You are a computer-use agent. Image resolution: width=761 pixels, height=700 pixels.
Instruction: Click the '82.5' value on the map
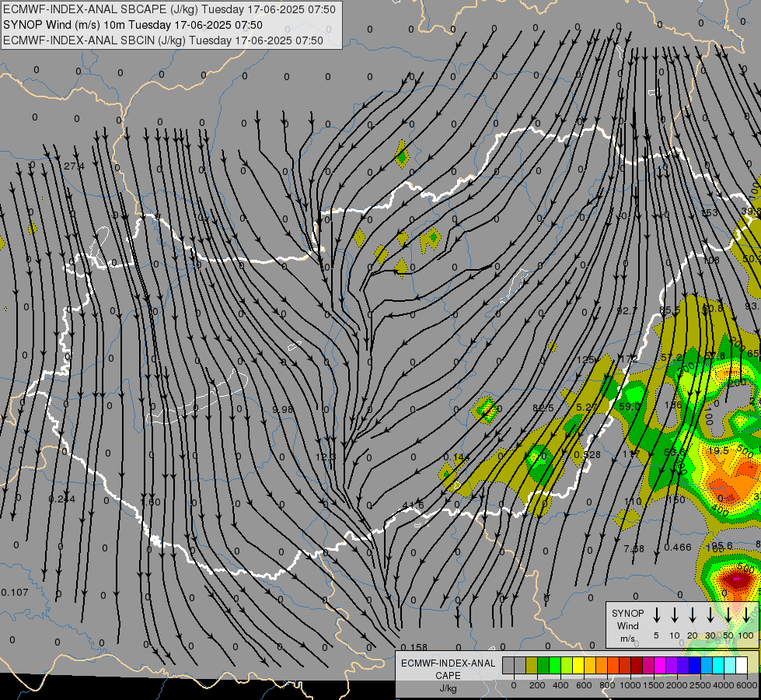[x=543, y=408]
